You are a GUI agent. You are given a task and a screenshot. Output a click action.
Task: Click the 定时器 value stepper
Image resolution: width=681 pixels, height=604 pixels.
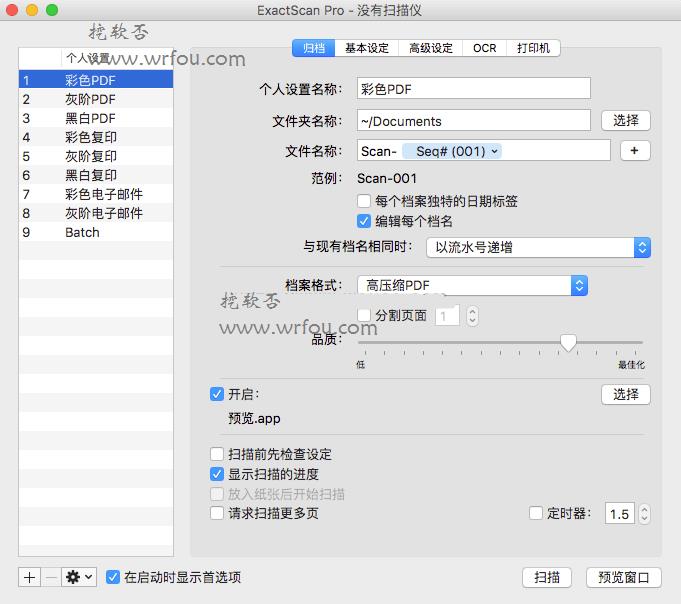point(645,514)
